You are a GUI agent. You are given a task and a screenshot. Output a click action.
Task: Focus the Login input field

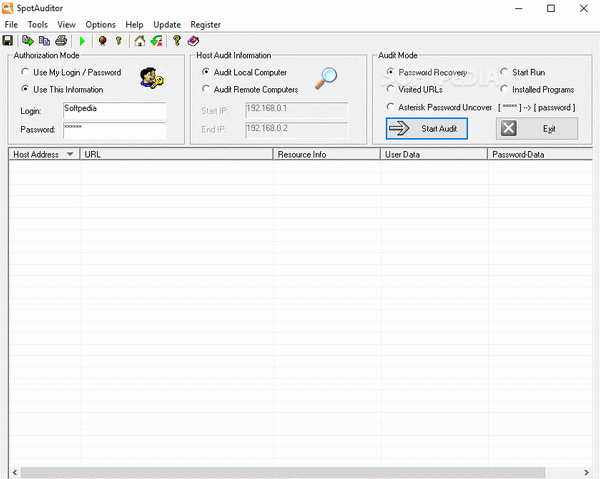pyautogui.click(x=114, y=110)
